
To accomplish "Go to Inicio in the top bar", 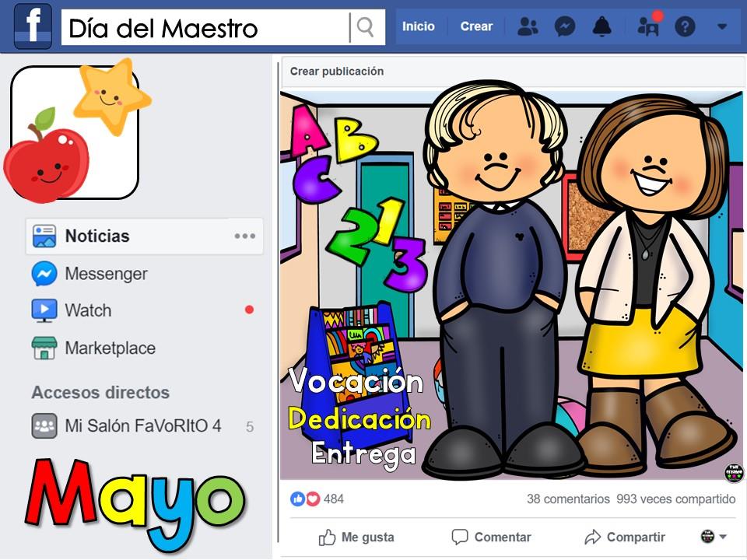I will [x=419, y=26].
